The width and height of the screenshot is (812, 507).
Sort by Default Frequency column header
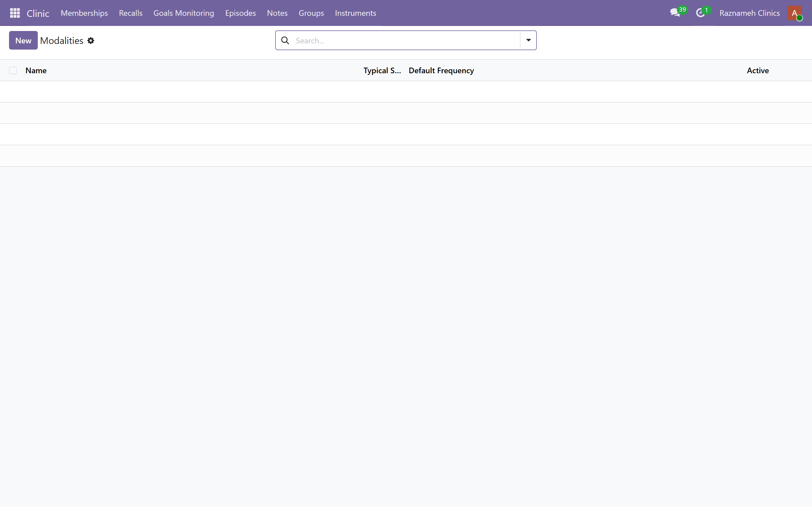(x=441, y=70)
